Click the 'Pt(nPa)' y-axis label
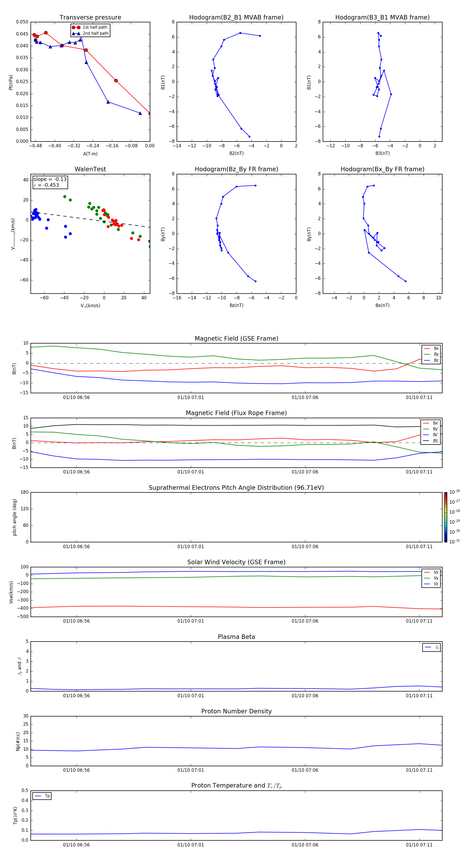This screenshot has width=473, height=868. tap(11, 82)
